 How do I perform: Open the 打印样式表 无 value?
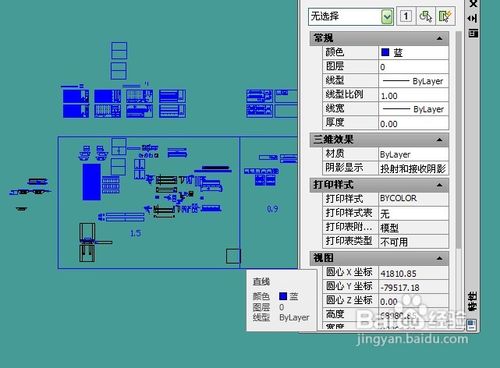point(413,213)
